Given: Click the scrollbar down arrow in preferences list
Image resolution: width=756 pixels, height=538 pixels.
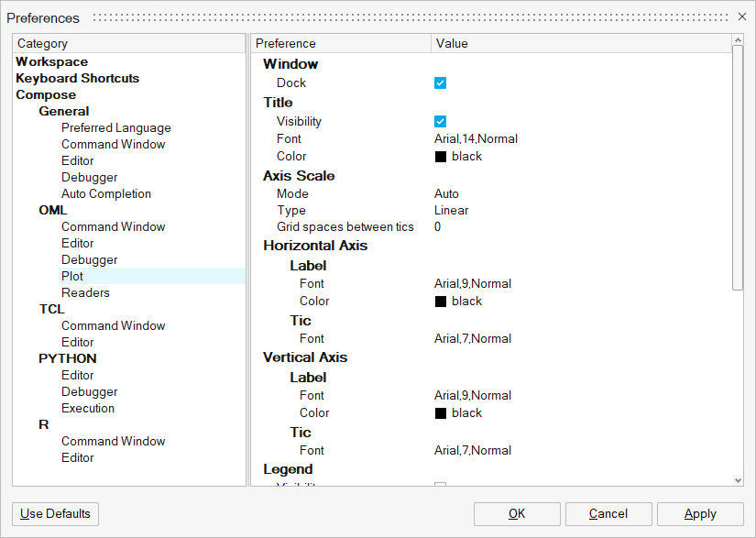Looking at the screenshot, I should tap(738, 480).
